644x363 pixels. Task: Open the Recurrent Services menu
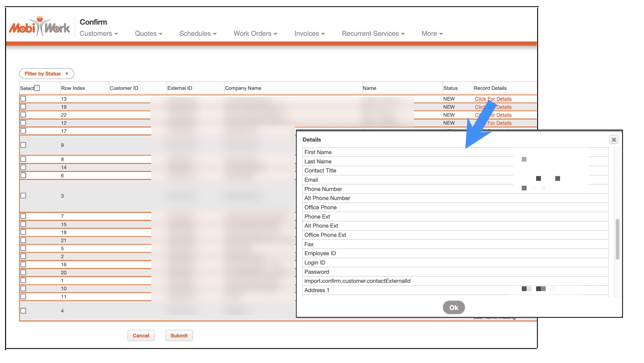(373, 34)
